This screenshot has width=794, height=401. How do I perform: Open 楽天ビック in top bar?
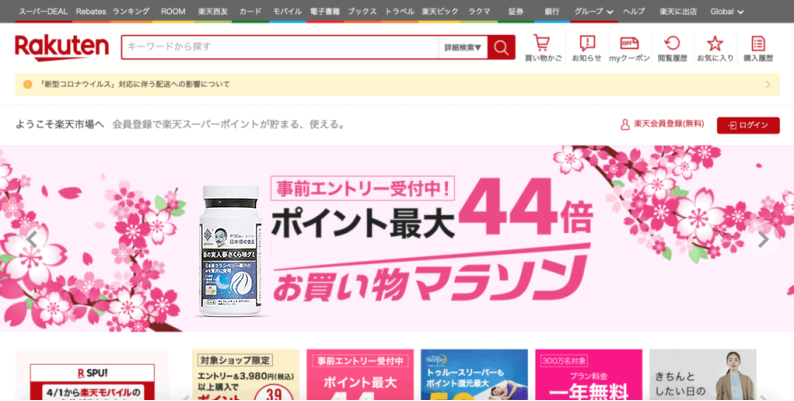click(440, 11)
